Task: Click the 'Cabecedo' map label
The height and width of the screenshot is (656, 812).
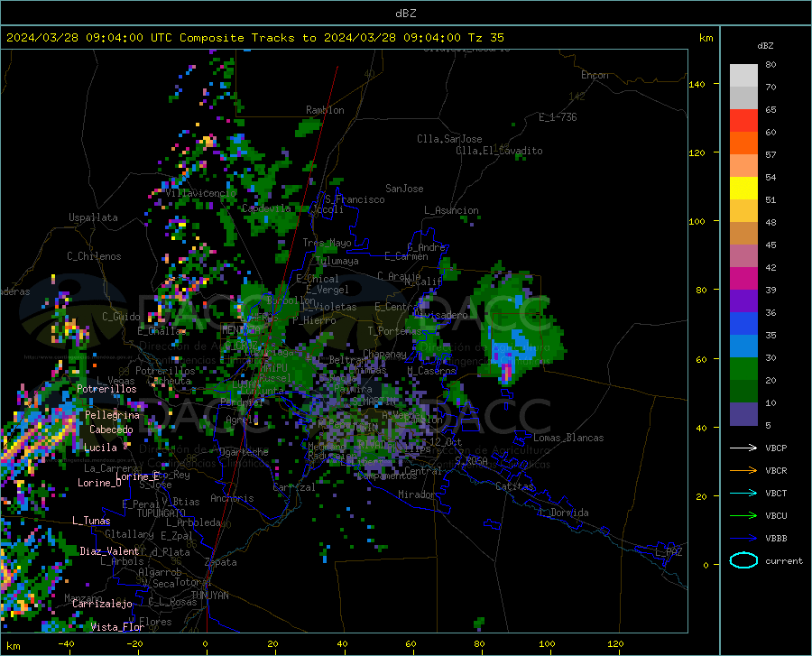Action: [111, 430]
